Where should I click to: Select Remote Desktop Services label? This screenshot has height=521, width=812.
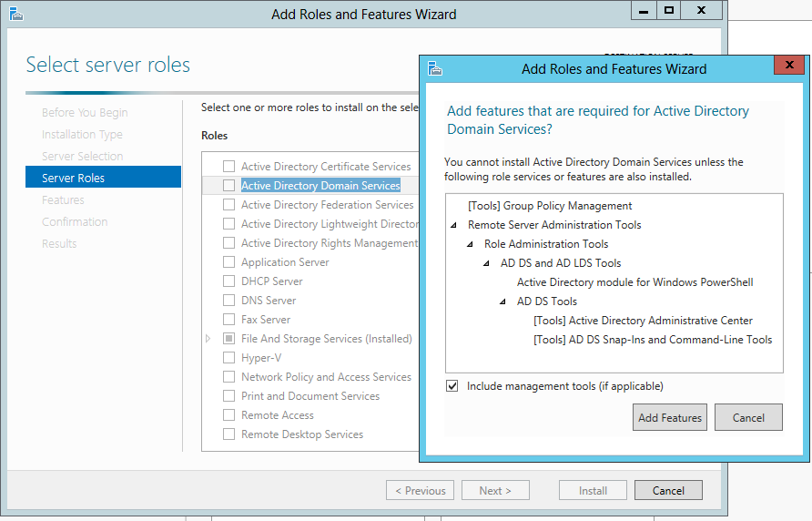(x=302, y=434)
